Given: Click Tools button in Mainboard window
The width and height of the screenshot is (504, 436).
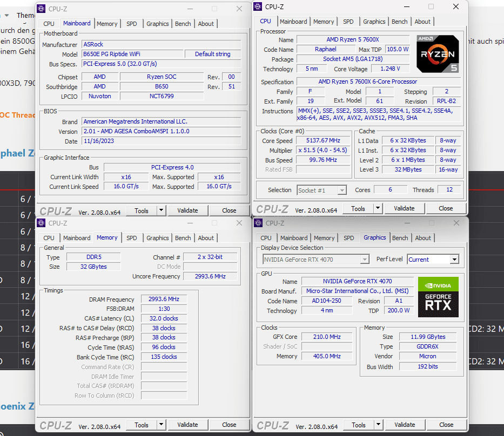Looking at the screenshot, I should point(142,210).
